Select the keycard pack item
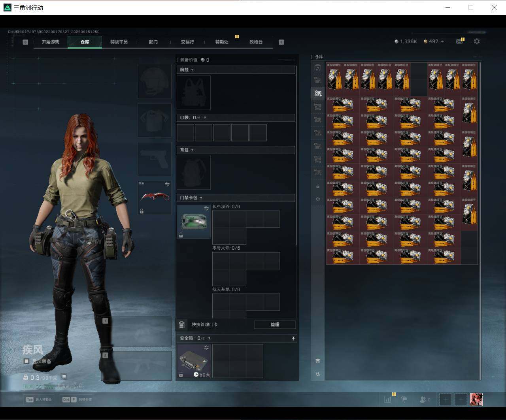Screen dimensions: 506x420 click(x=194, y=222)
